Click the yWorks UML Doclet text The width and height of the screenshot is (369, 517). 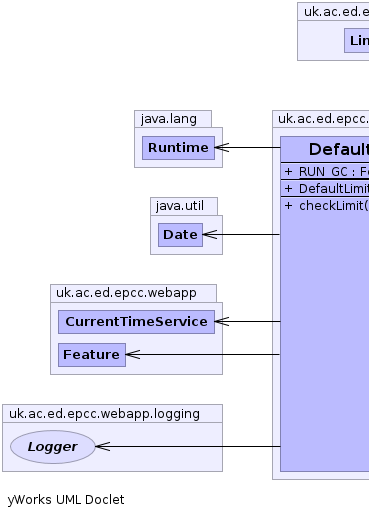pos(66,500)
